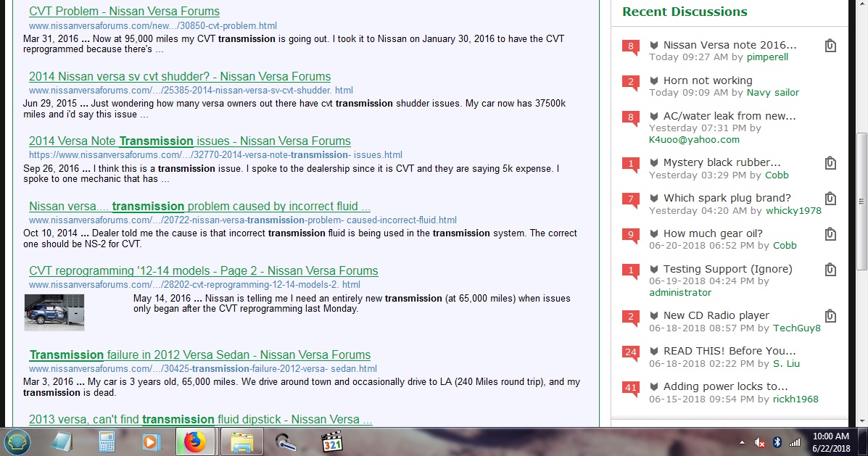View K4uoo@yahoo.com user profile
Viewport: 868px width, 456px height.
(x=694, y=139)
